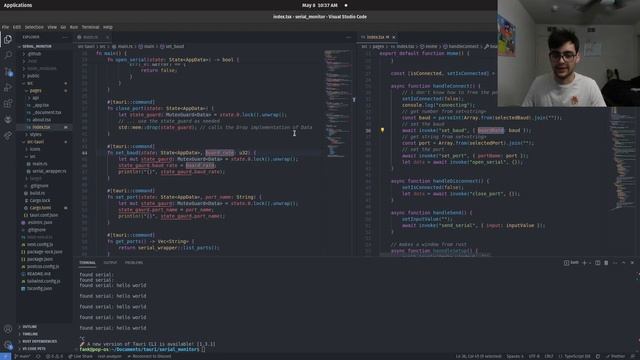Open Cargo.lock in the explorer

40,200
